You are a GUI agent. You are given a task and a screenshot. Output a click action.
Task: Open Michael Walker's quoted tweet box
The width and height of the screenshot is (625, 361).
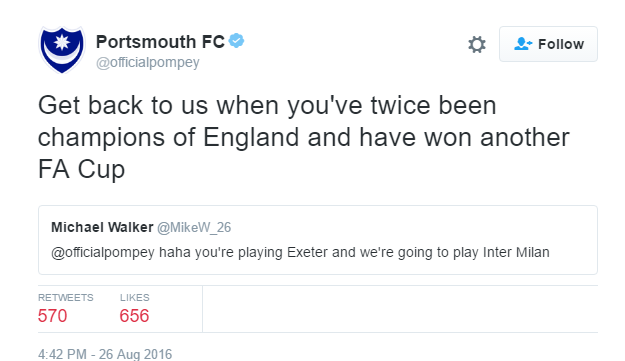point(318,240)
